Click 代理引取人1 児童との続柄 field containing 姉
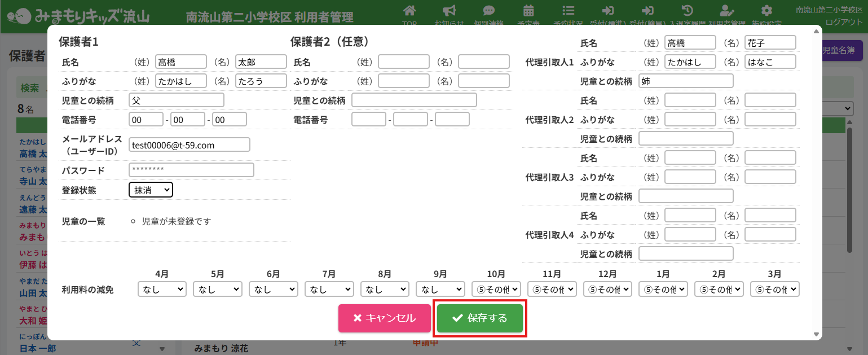This screenshot has width=868, height=355. pyautogui.click(x=686, y=81)
